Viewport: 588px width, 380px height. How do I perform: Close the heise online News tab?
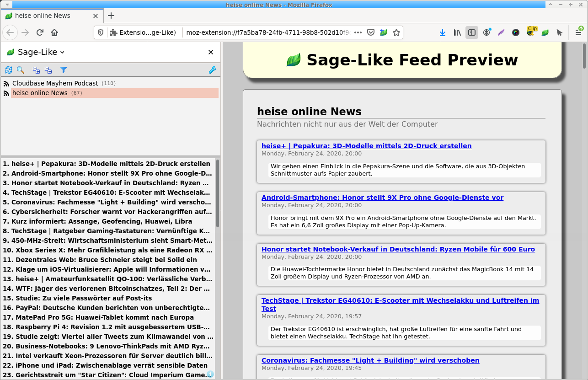pos(96,16)
